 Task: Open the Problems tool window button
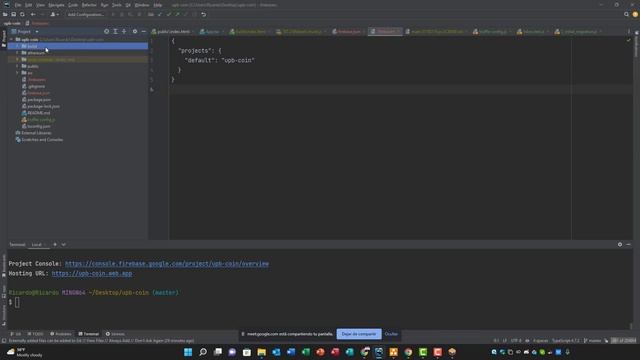click(60, 334)
